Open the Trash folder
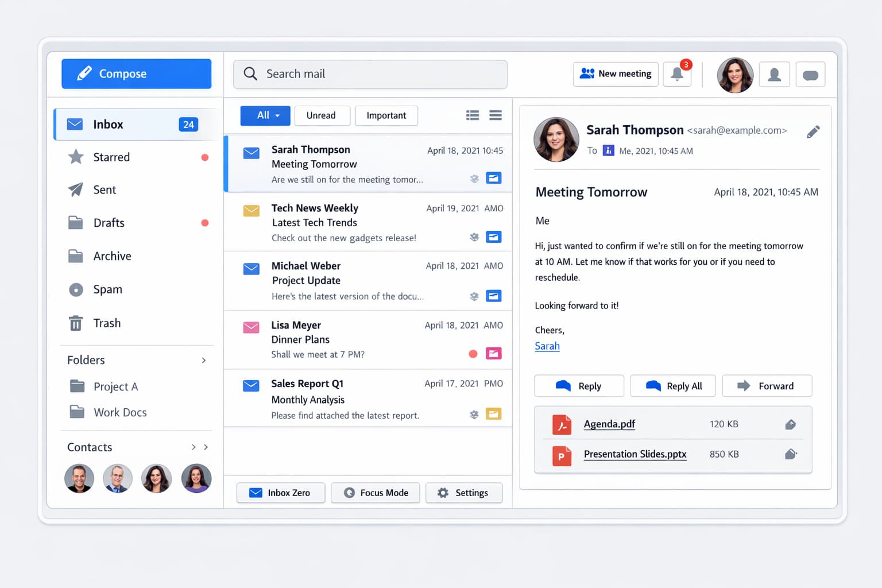 click(x=107, y=323)
